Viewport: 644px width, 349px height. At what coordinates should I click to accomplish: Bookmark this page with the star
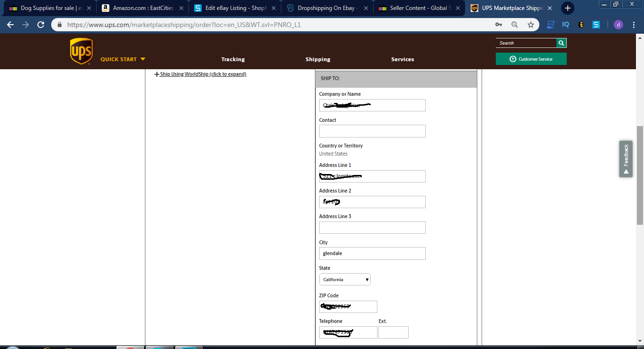point(531,25)
